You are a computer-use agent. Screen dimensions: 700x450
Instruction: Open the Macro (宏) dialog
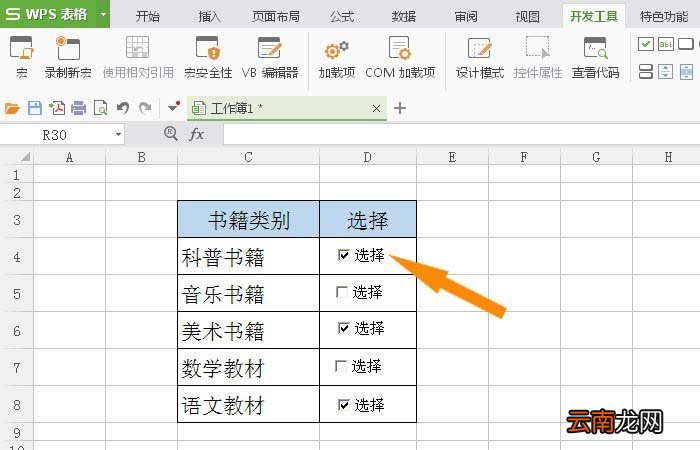(21, 57)
